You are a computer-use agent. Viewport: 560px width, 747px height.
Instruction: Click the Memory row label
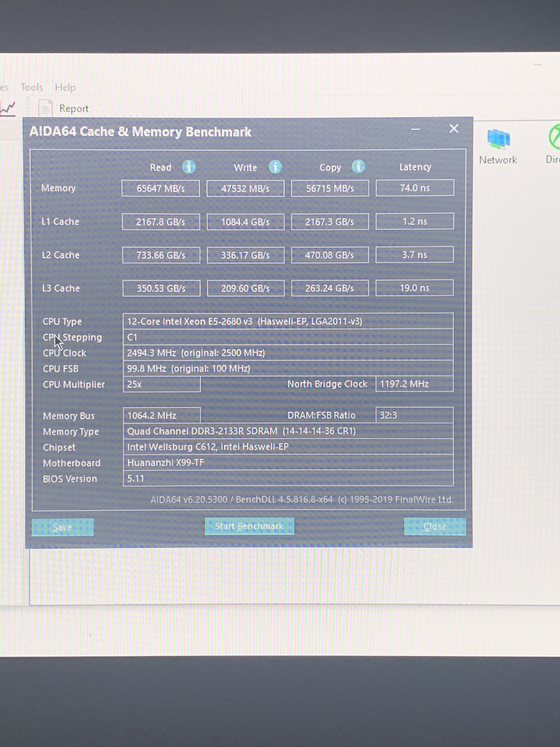58,188
